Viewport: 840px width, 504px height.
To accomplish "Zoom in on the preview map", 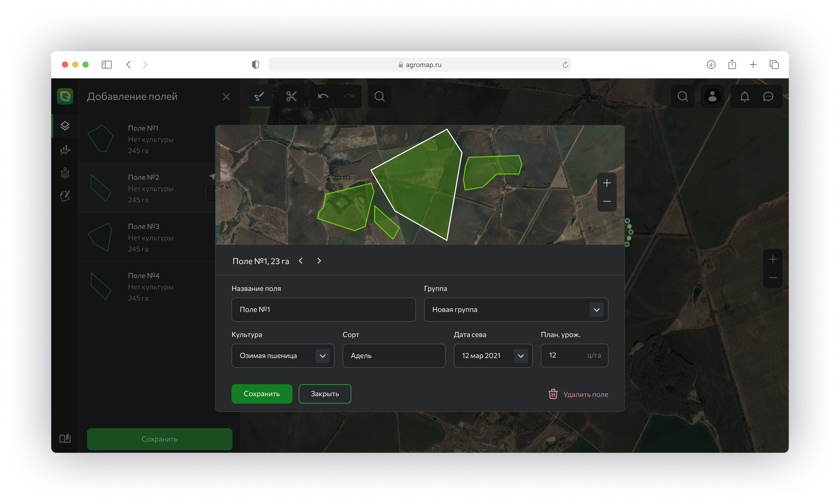I will click(607, 183).
